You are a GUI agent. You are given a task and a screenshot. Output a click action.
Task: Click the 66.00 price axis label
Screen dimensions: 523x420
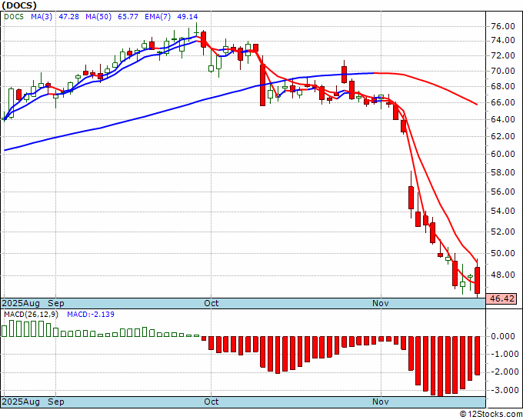[x=503, y=102]
